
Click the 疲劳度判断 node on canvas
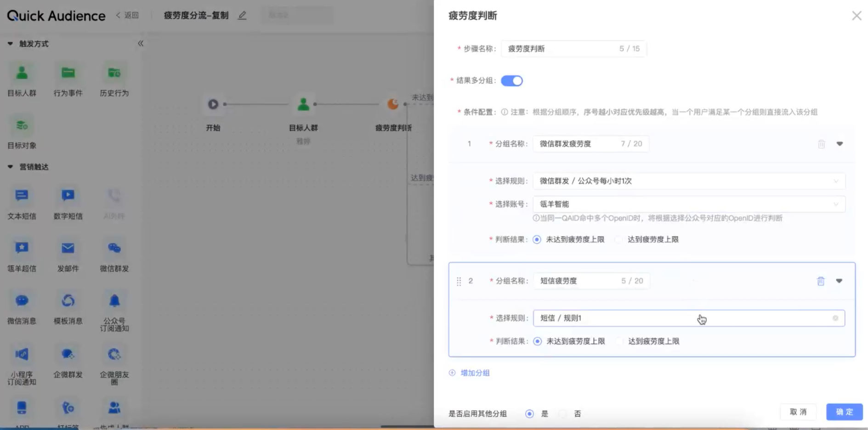(393, 104)
